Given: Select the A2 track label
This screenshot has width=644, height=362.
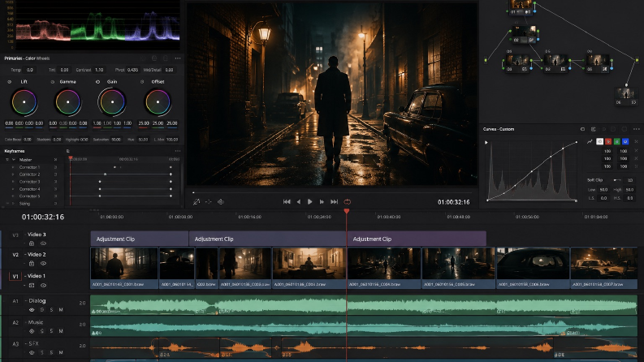Looking at the screenshot, I should click(15, 322).
